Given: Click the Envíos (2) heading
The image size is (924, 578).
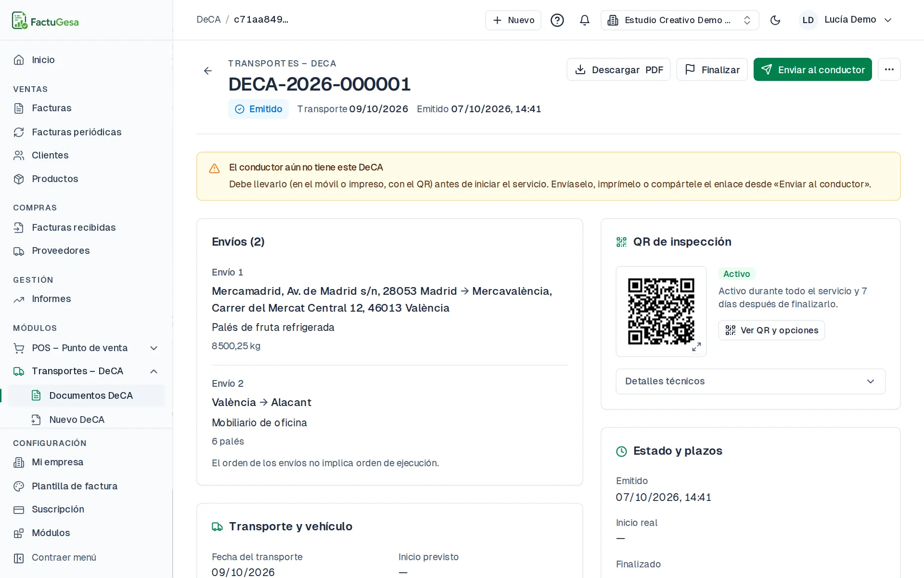Looking at the screenshot, I should point(238,242).
